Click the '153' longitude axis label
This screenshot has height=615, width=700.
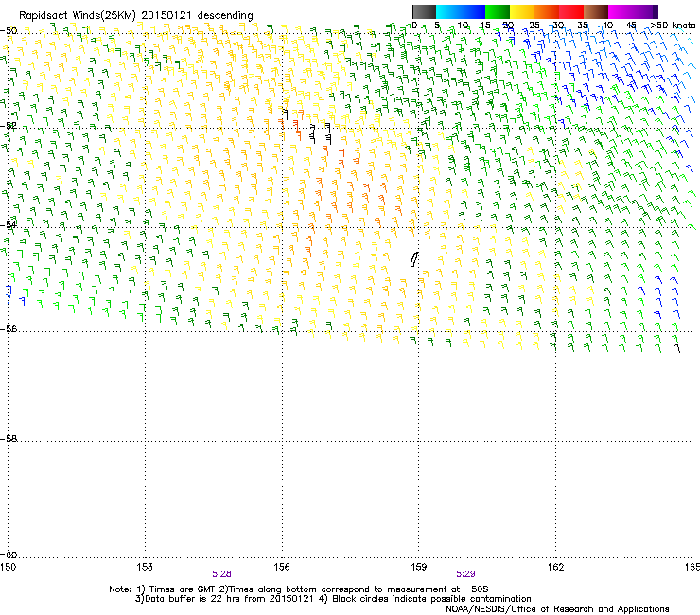[145, 567]
